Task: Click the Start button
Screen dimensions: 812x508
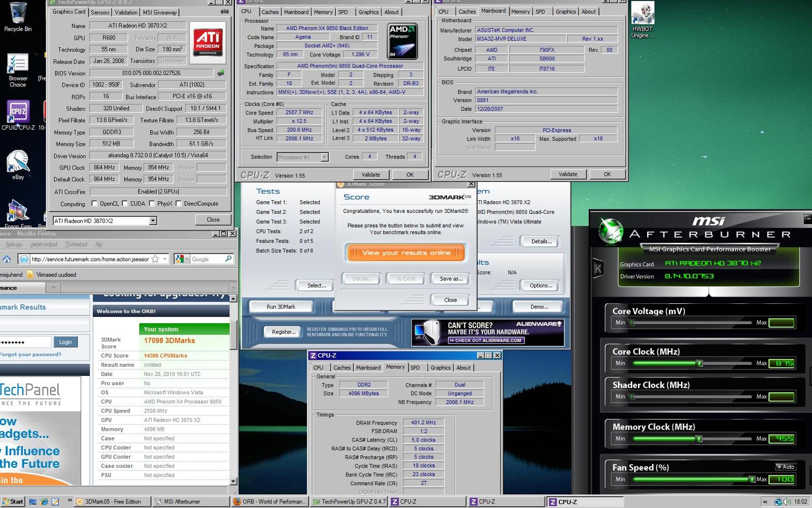Action: 12,502
